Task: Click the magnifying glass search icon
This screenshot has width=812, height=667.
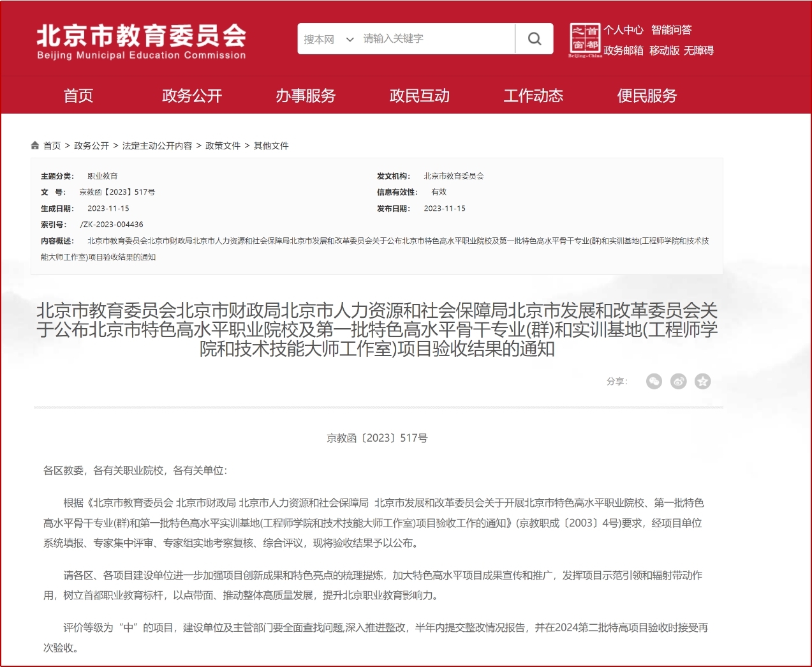Action: coord(535,39)
